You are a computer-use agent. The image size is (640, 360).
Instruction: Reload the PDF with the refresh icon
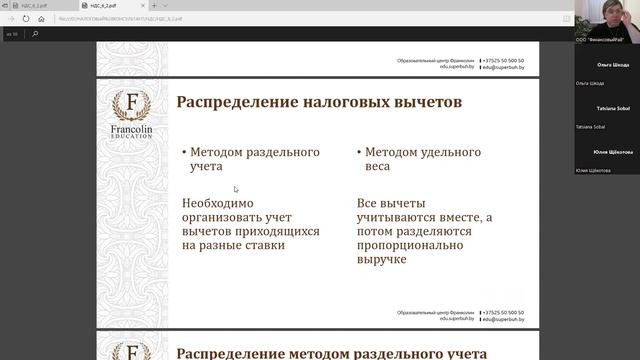(26, 19)
